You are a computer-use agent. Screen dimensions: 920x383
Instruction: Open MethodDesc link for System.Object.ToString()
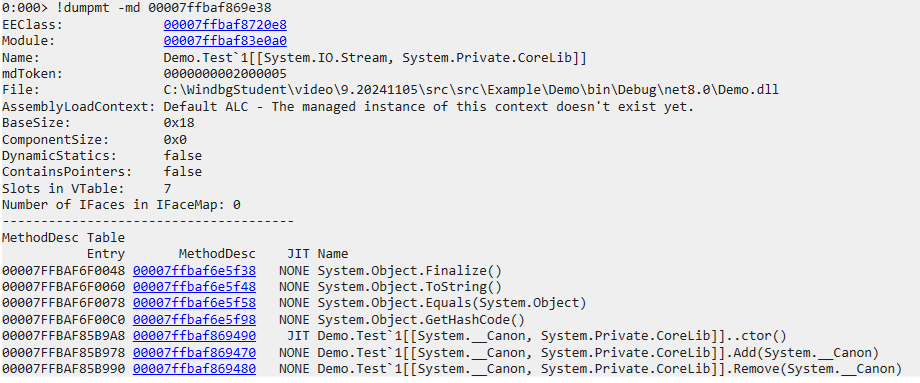(x=194, y=287)
